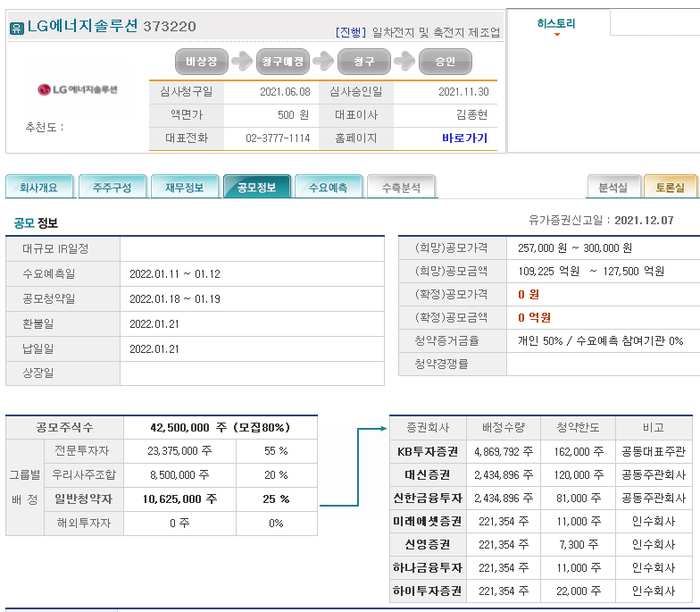700x612 pixels.
Task: Click the 해외투자자 0 주 cell
Action: coord(179,524)
